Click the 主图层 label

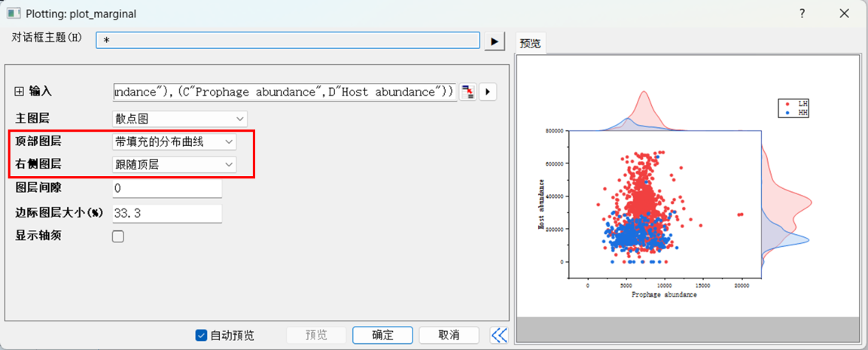coord(32,118)
